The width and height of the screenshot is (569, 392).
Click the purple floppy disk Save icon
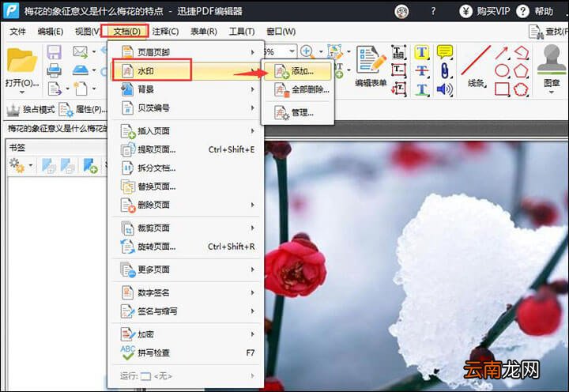coord(54,52)
